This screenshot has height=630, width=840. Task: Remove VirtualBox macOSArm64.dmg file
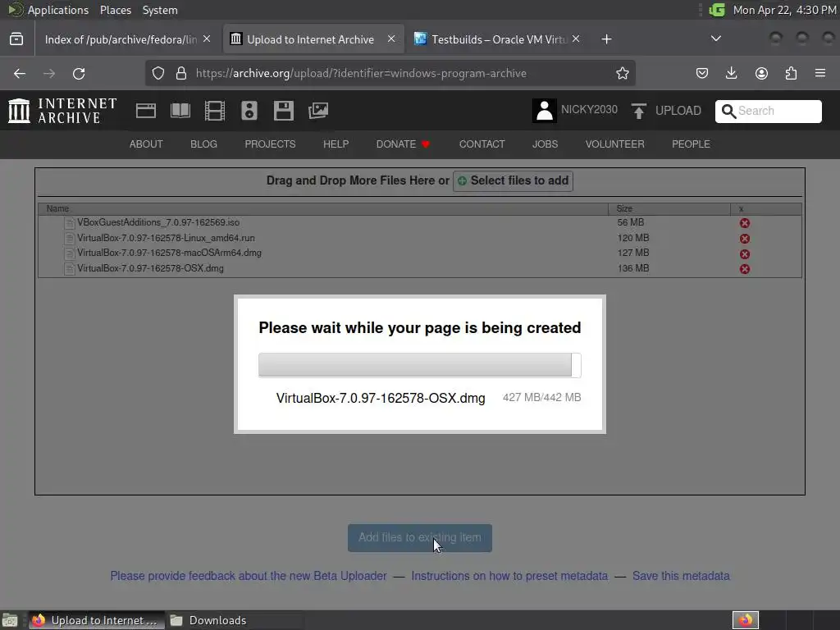pos(745,254)
